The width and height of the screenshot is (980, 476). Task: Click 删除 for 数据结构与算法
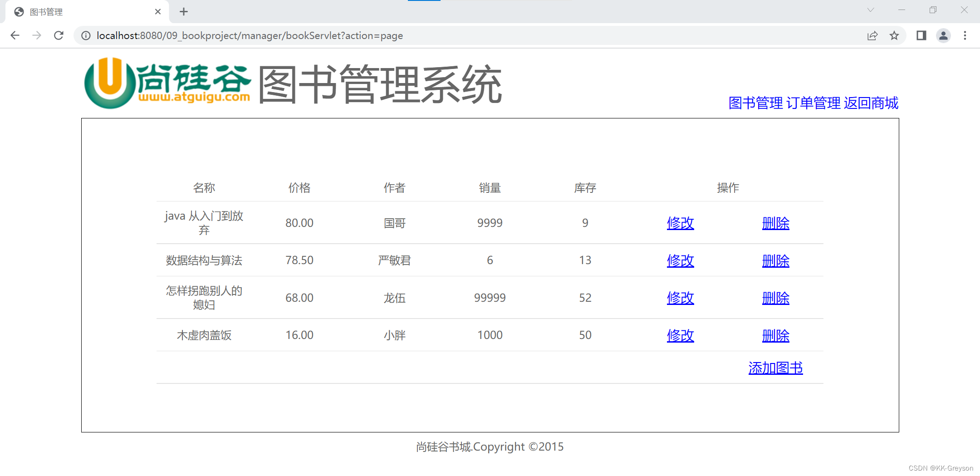point(776,260)
